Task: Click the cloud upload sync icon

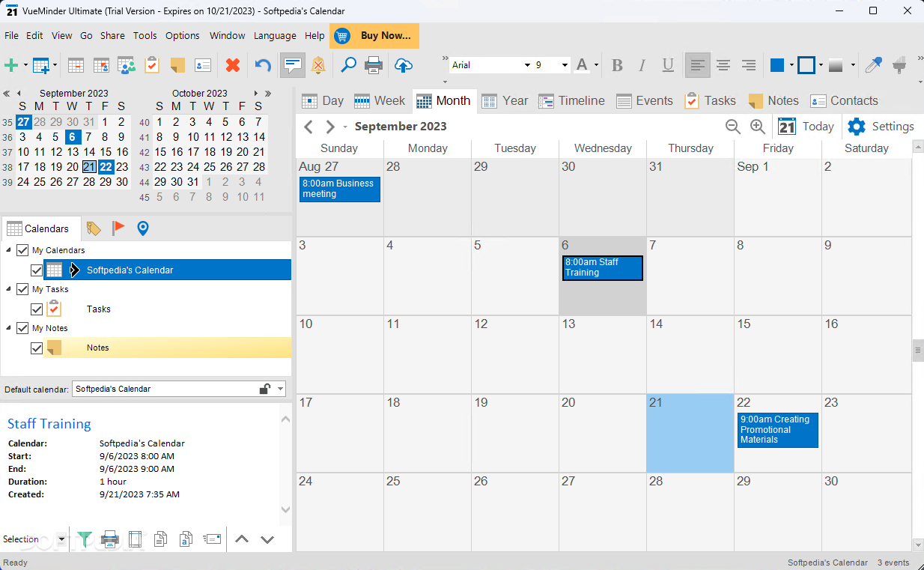Action: pos(404,65)
